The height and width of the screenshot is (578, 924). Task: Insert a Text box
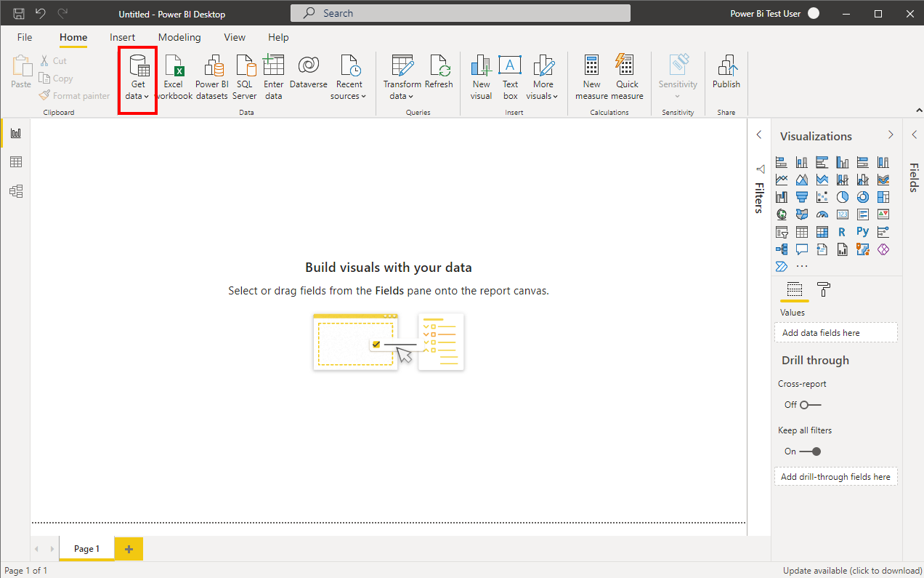click(x=510, y=67)
